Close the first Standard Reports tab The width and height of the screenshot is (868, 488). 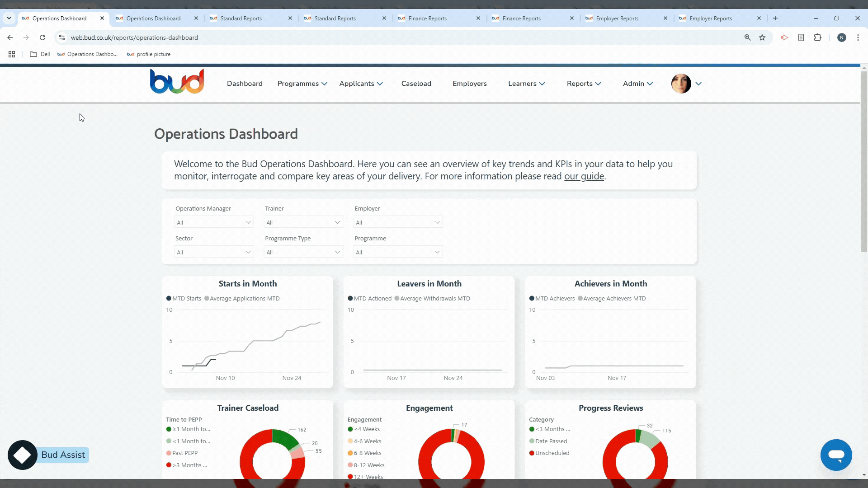[x=290, y=19]
